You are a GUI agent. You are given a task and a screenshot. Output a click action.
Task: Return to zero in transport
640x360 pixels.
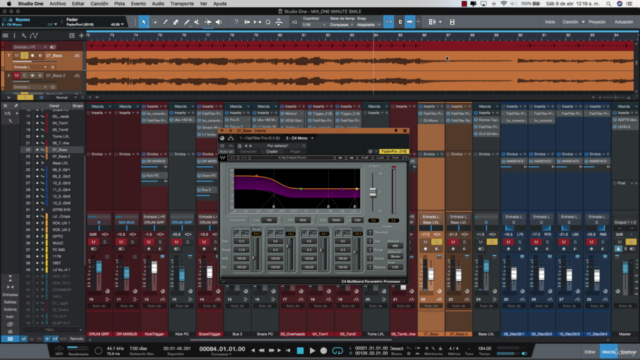click(288, 351)
